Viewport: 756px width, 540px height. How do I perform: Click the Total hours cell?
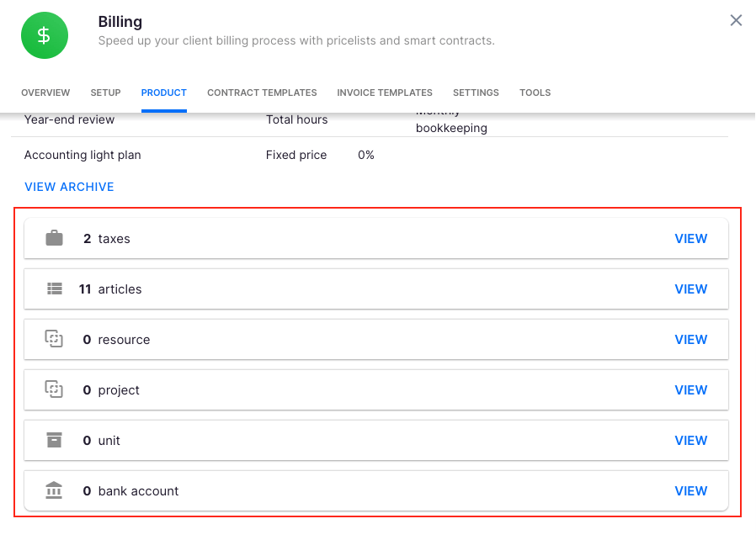pyautogui.click(x=296, y=119)
